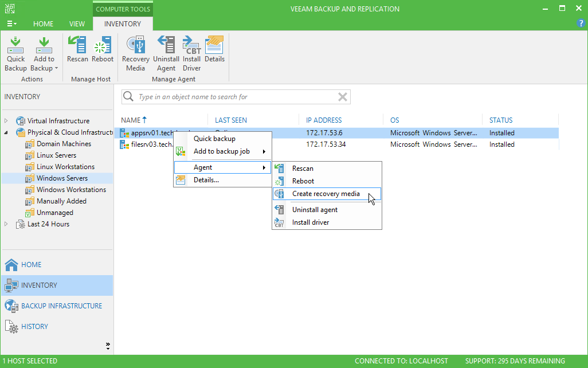This screenshot has height=368, width=588.
Task: Expand the Last 24 Hours tree node
Action: (6, 224)
